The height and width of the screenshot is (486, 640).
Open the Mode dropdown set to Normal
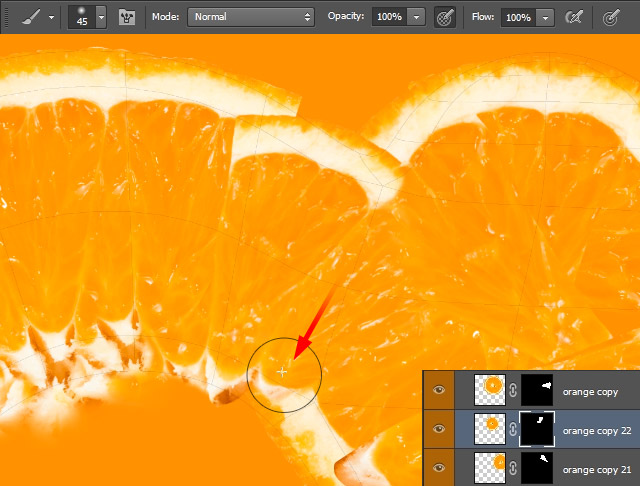tap(251, 17)
